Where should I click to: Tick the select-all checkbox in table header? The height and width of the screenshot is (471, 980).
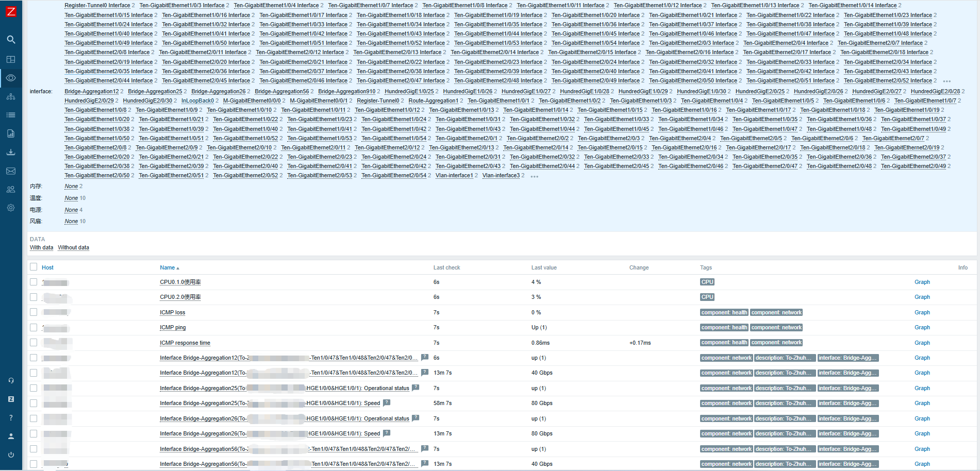[x=34, y=267]
